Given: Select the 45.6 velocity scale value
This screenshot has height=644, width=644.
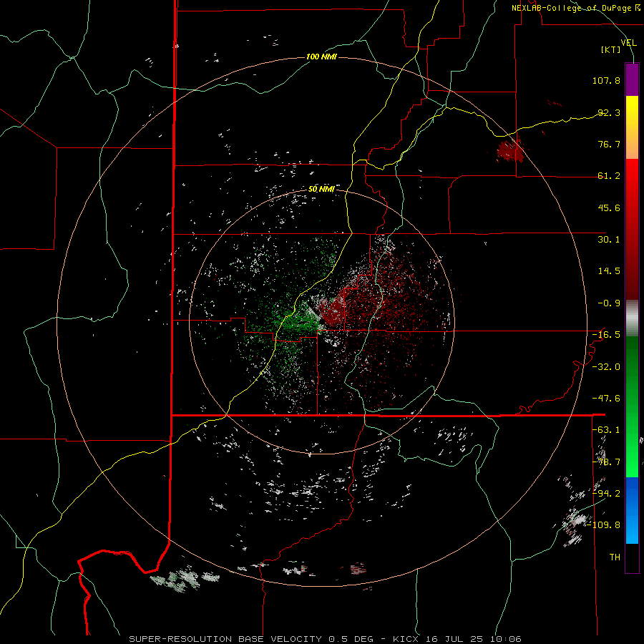Looking at the screenshot, I should coord(609,208).
